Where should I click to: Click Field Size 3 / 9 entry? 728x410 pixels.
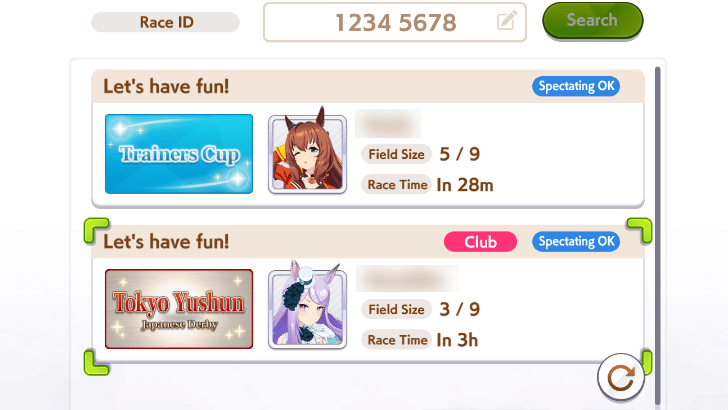(x=421, y=309)
